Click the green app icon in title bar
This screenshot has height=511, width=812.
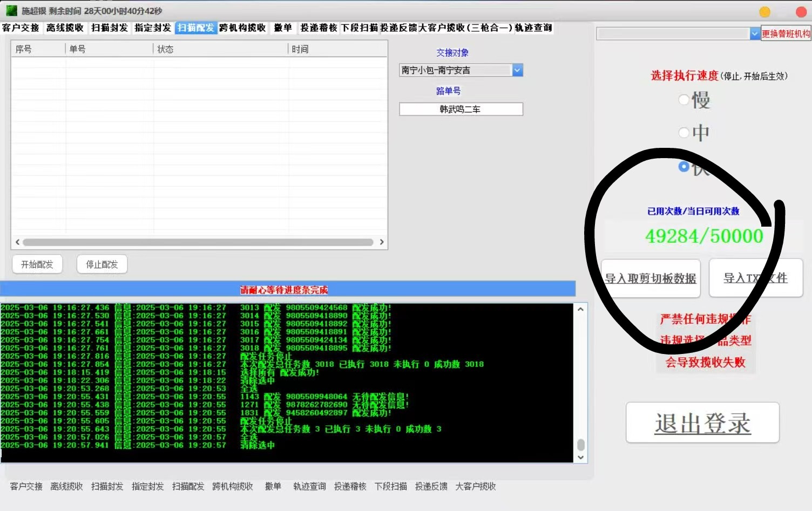pos(11,11)
